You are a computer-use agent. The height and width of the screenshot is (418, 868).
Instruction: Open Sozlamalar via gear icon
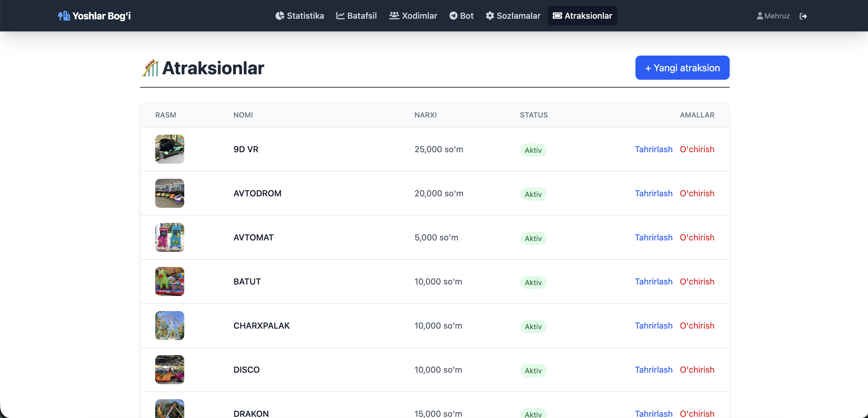[490, 16]
